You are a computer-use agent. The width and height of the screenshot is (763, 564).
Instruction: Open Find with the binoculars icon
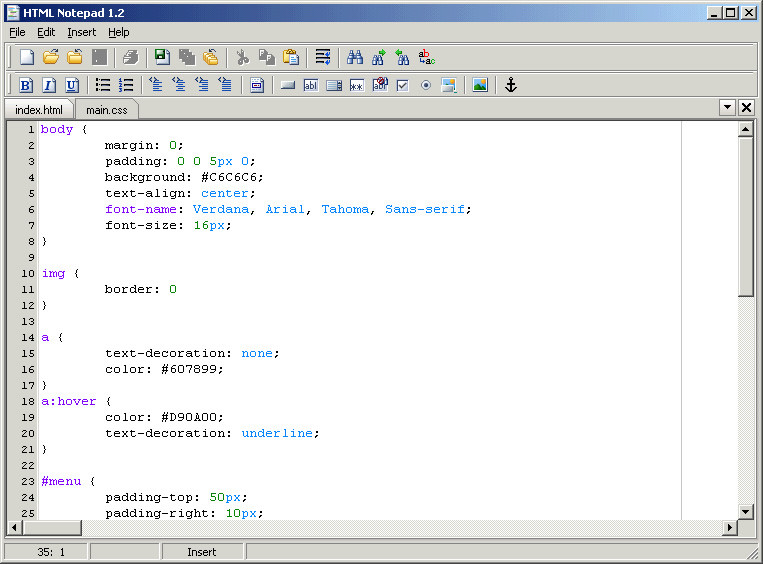click(x=355, y=57)
